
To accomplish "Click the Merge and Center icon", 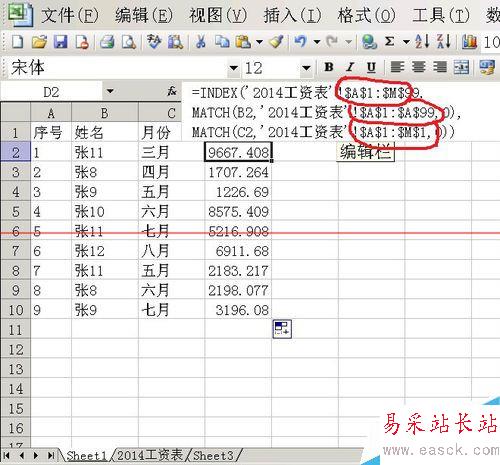I will [461, 67].
